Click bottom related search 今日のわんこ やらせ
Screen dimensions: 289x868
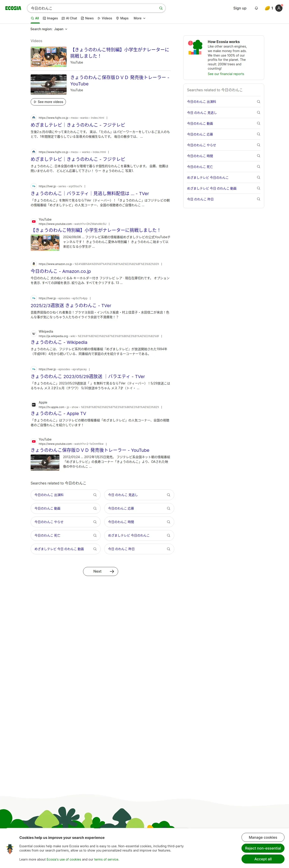point(65,522)
